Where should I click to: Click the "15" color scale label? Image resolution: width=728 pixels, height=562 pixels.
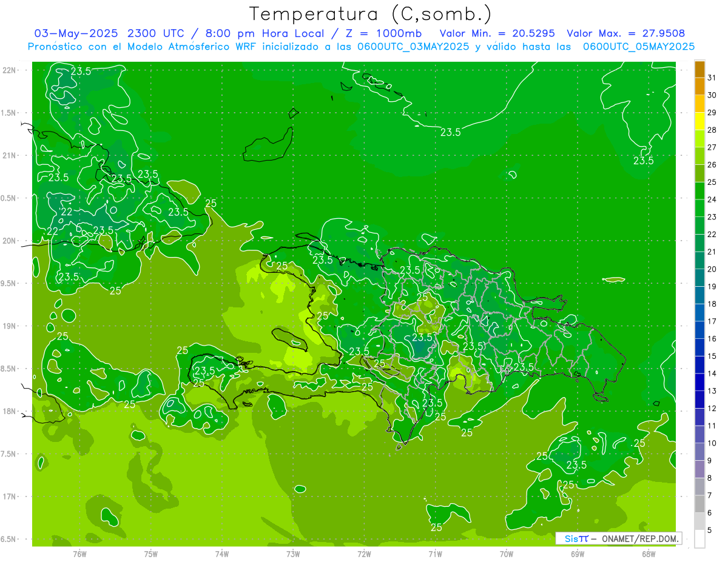click(712, 356)
